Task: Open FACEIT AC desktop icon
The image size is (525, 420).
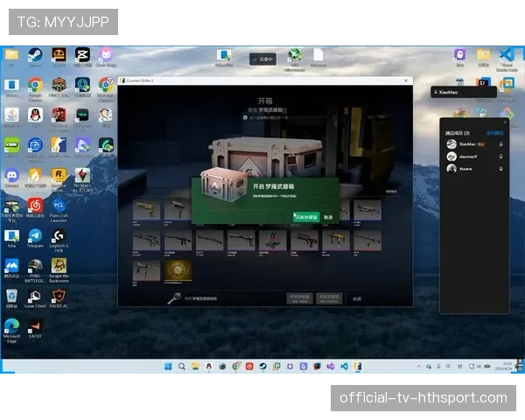Action: (x=59, y=296)
